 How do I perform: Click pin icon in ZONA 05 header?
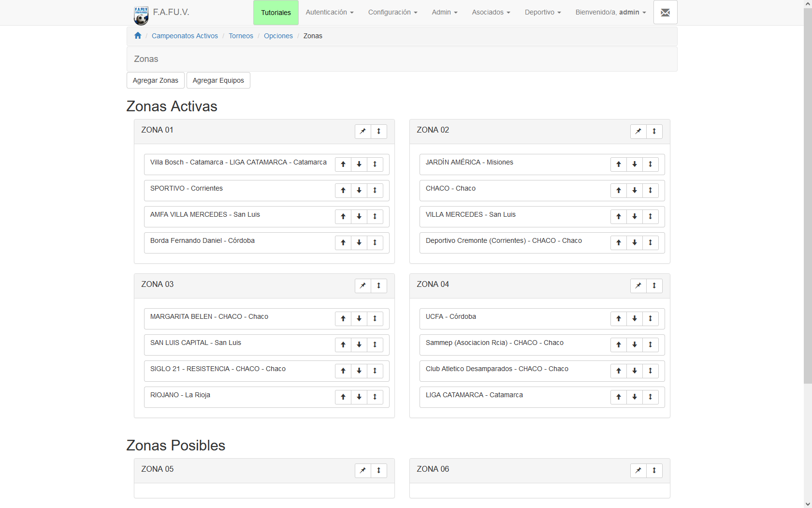pos(362,470)
